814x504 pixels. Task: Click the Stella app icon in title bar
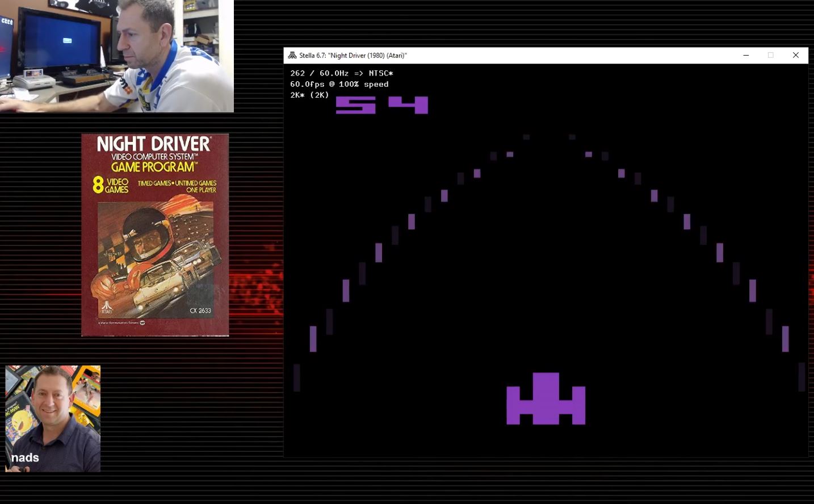[x=292, y=55]
